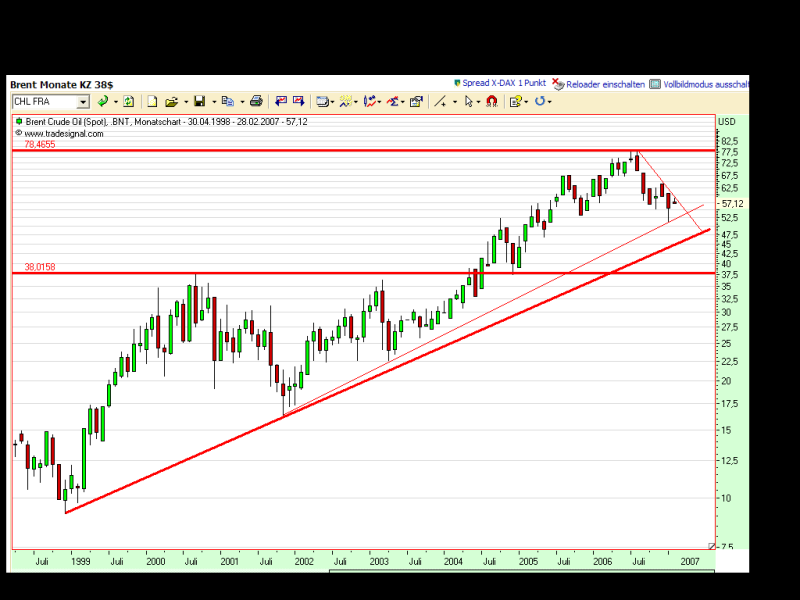The height and width of the screenshot is (600, 800).
Task: Click the open folder icon
Action: pos(171,102)
